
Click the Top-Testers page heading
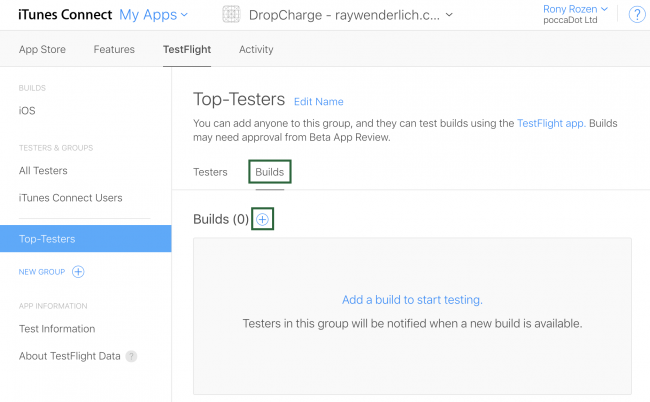(x=239, y=99)
